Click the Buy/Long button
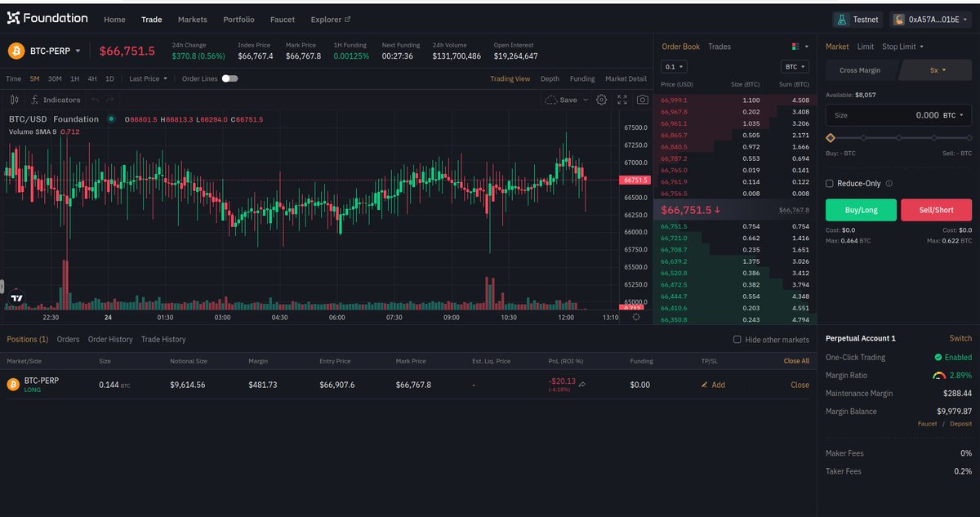 pos(861,210)
